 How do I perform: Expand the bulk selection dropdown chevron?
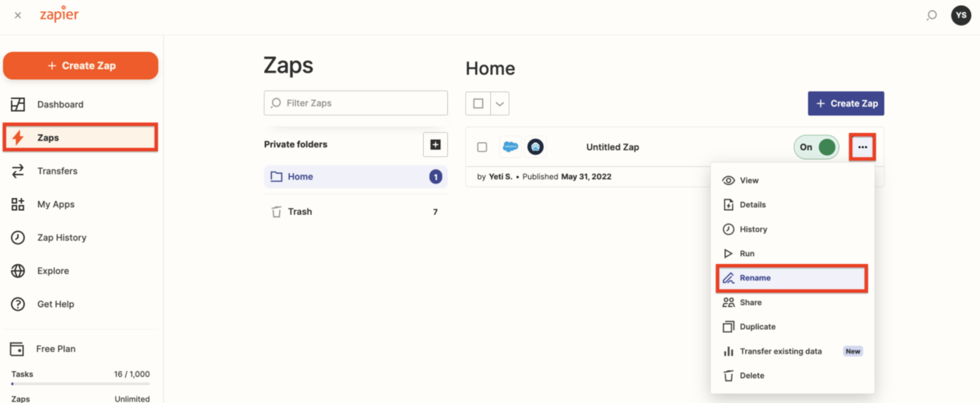click(x=500, y=103)
